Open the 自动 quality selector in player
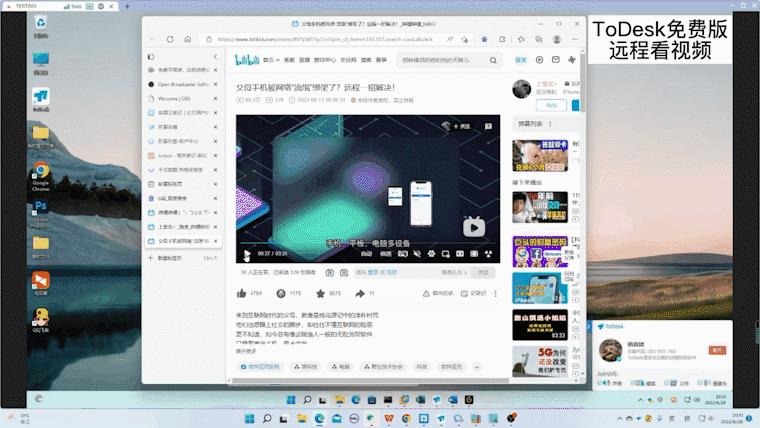The height and width of the screenshot is (428, 760). tap(366, 254)
